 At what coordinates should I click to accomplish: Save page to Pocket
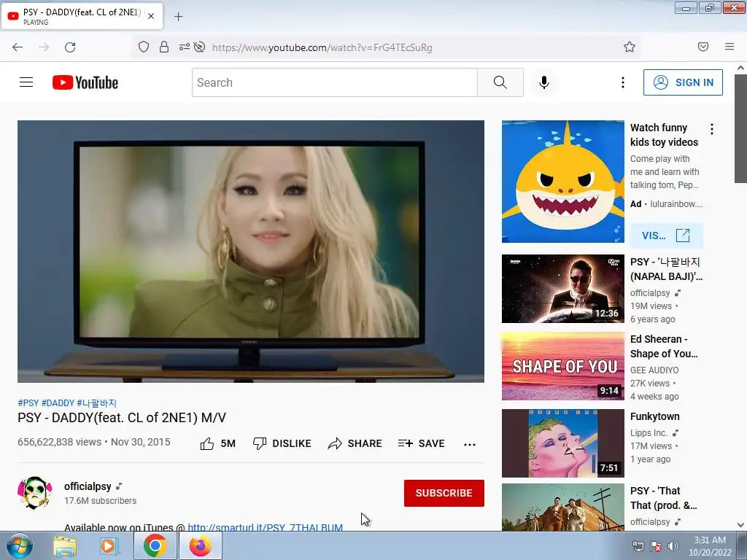point(703,47)
